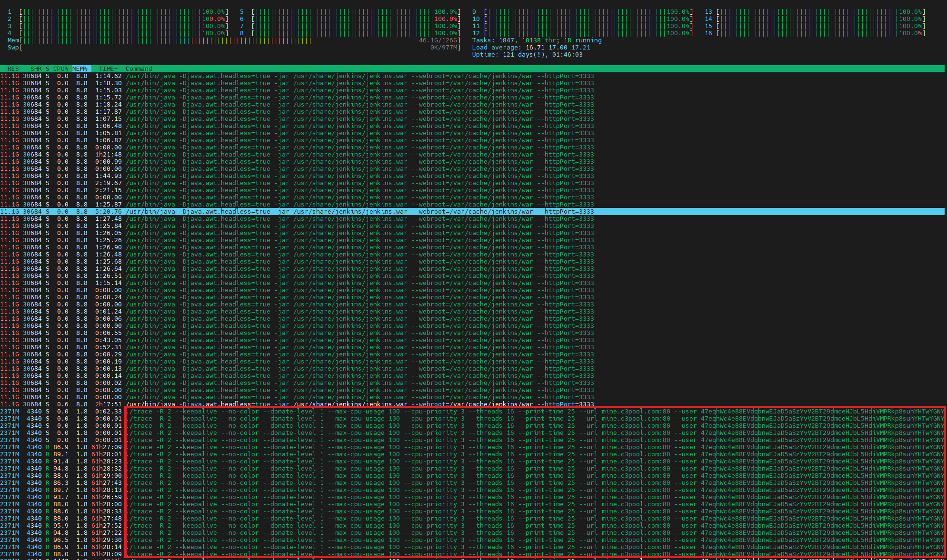This screenshot has height=560, width=947.
Task: Click the Load average readout
Action: click(x=531, y=48)
